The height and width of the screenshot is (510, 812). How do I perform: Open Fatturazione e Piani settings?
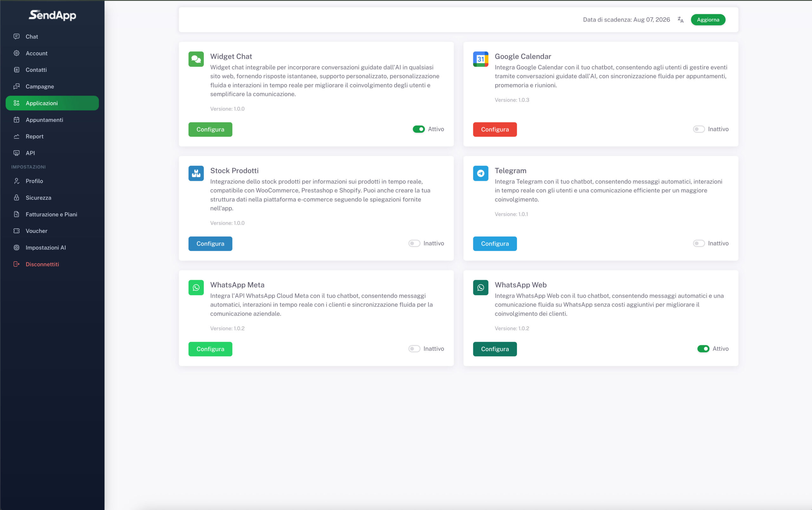pyautogui.click(x=52, y=214)
